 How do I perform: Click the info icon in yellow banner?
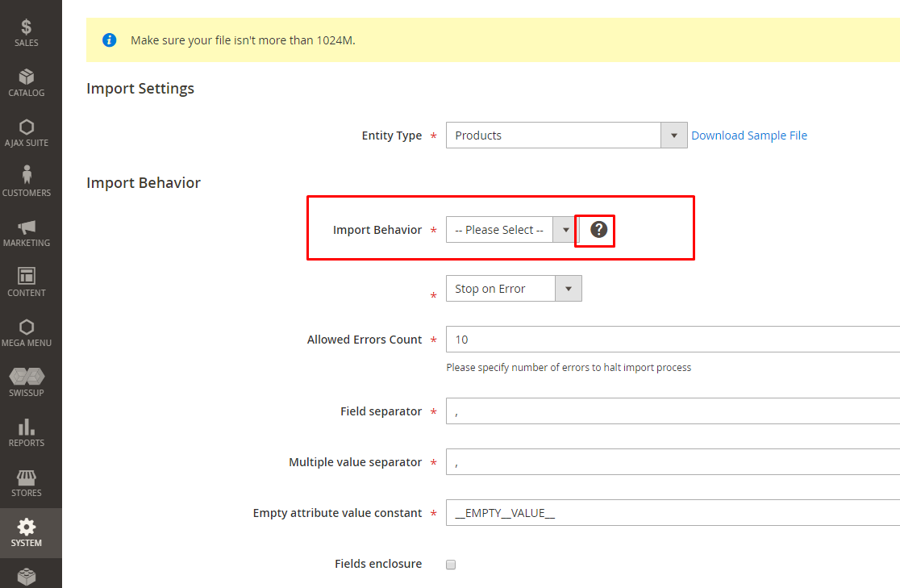[x=109, y=40]
